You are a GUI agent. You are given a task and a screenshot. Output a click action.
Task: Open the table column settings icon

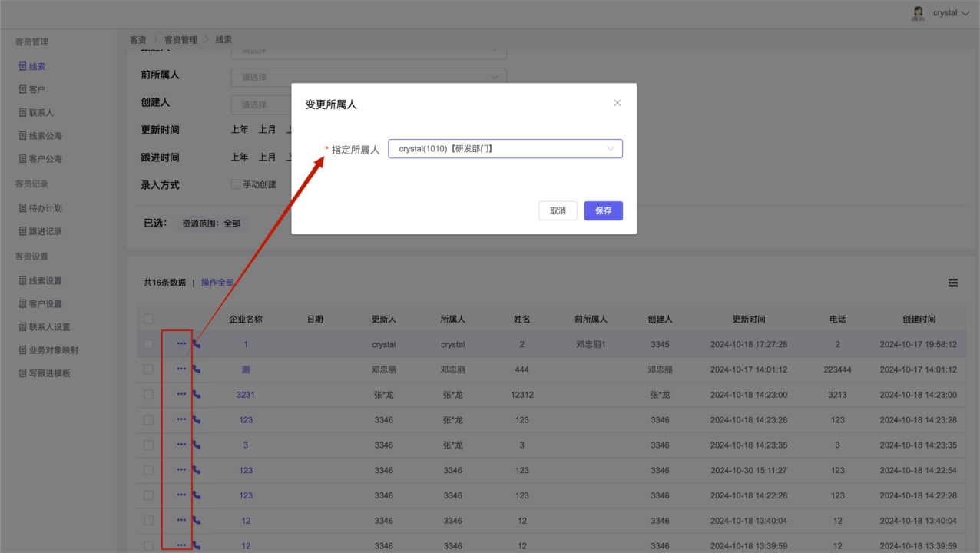click(x=953, y=283)
